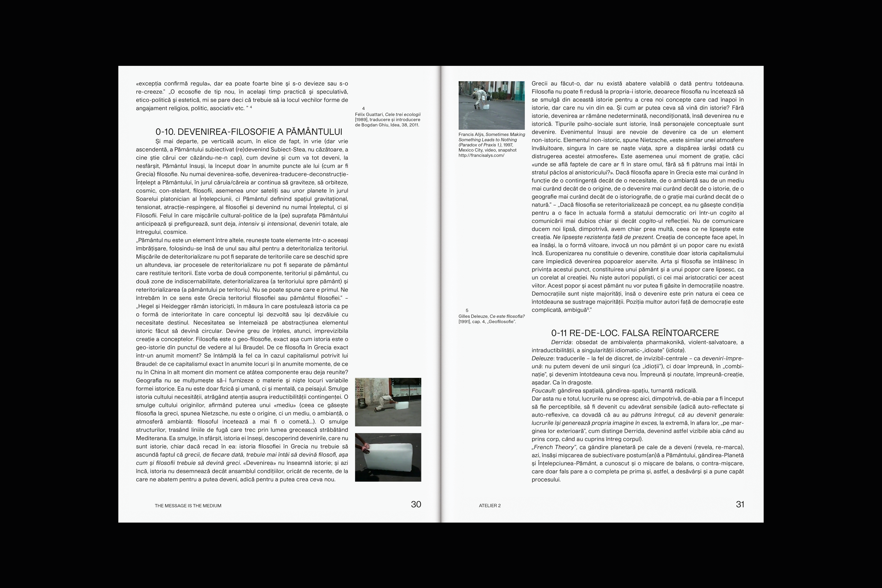Screen dimensions: 882x588
Task: Click the Gilles Deleuze footnote citation
Action: (491, 319)
